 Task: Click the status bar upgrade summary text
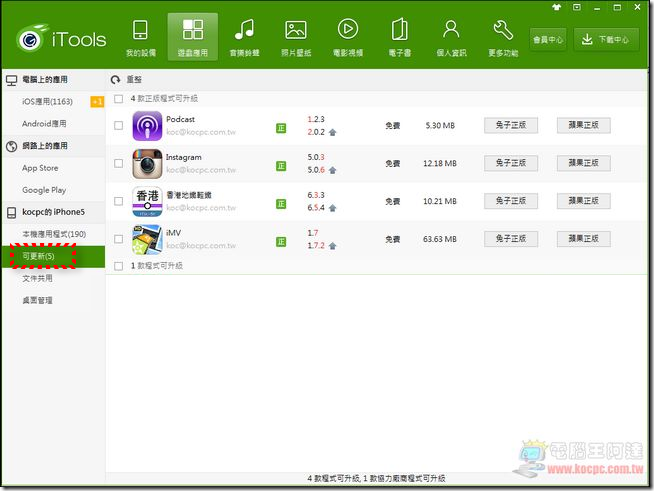point(376,478)
